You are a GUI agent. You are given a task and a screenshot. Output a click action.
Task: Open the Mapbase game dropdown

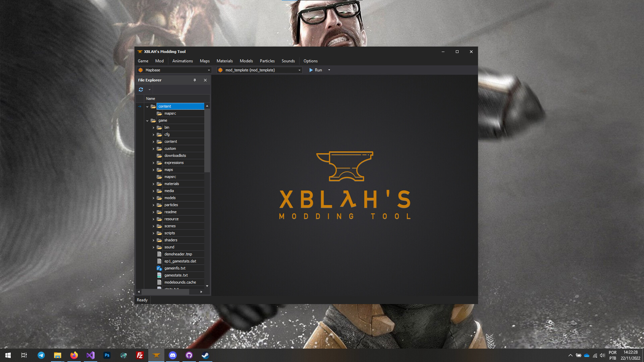(x=209, y=70)
